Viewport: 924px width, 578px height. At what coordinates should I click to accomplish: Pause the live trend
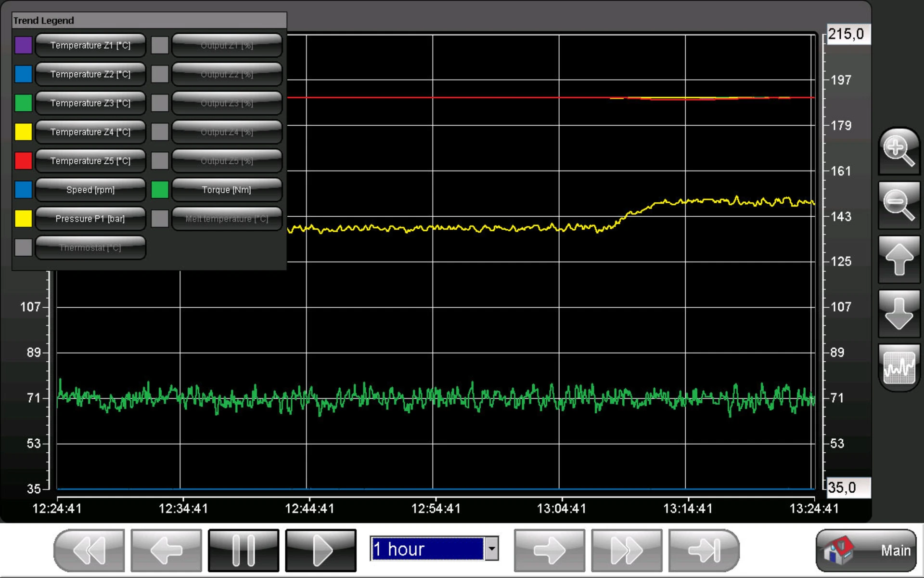[244, 550]
